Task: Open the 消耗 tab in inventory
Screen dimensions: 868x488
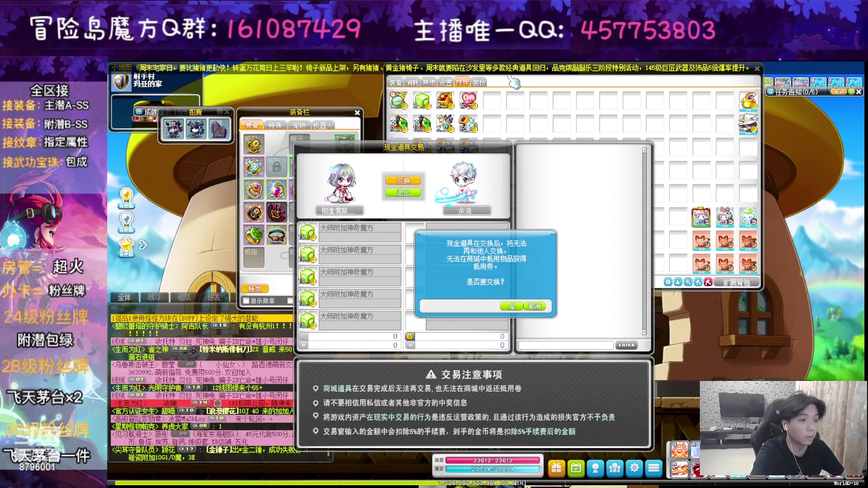Action: [412, 82]
